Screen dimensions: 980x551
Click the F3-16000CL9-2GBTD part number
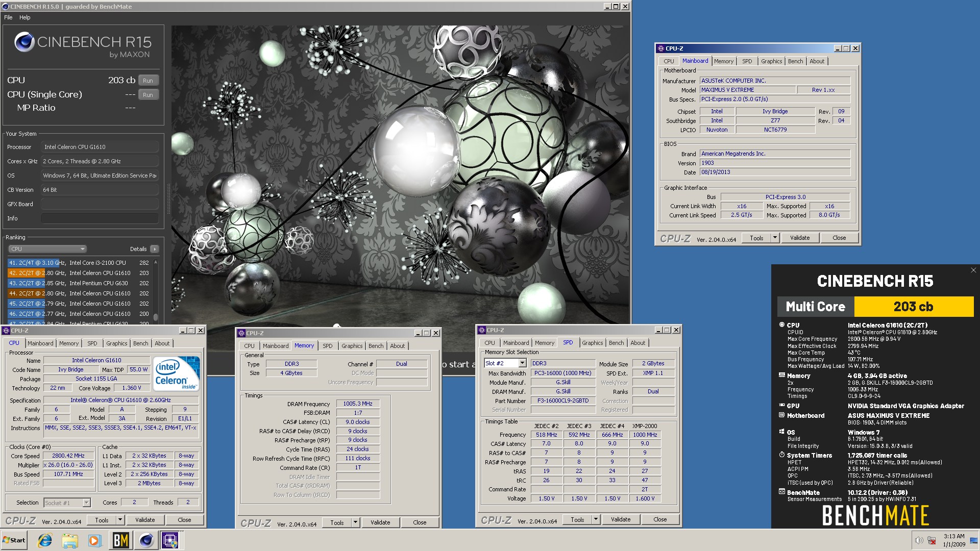pos(563,400)
